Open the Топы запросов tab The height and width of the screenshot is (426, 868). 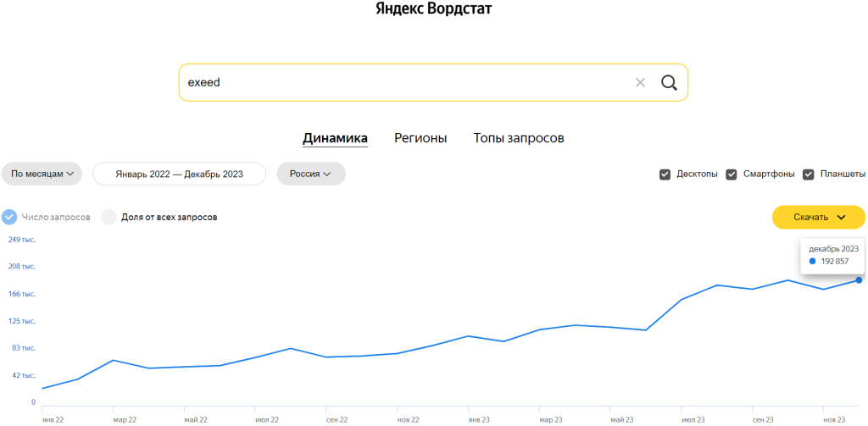click(519, 138)
